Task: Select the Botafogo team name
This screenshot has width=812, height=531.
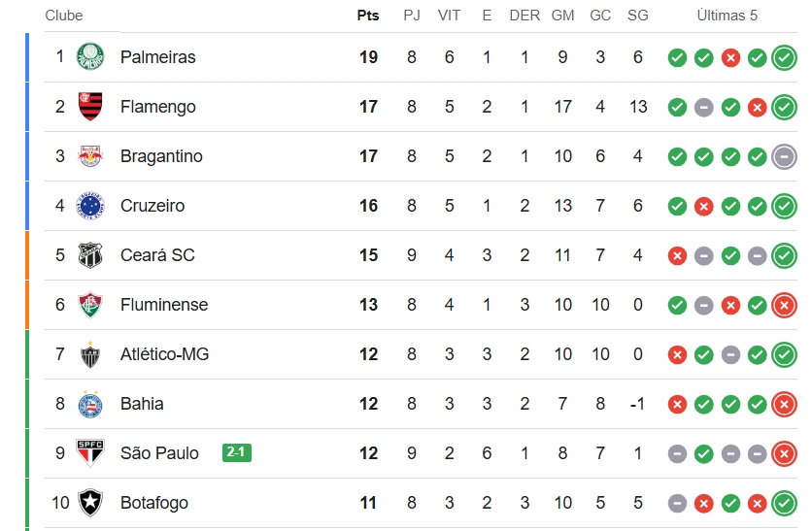Action: [x=154, y=503]
